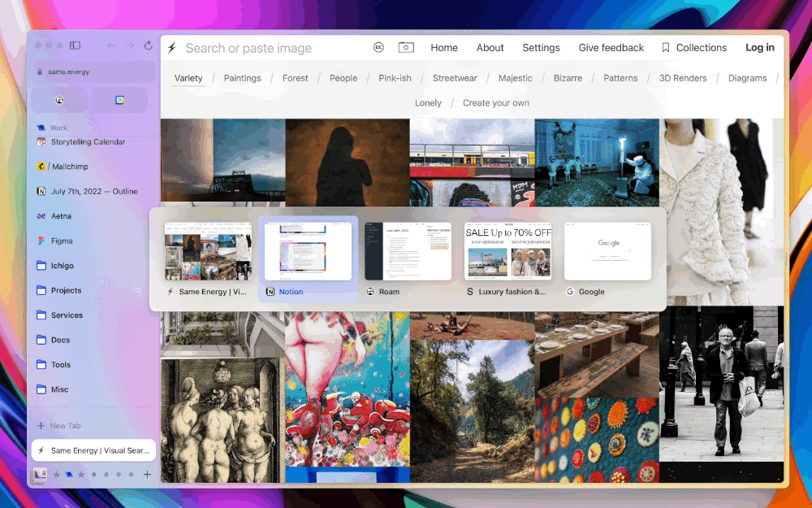Image resolution: width=812 pixels, height=508 pixels.
Task: Select the Notion tab thumbnail in the switcher
Action: (x=308, y=250)
